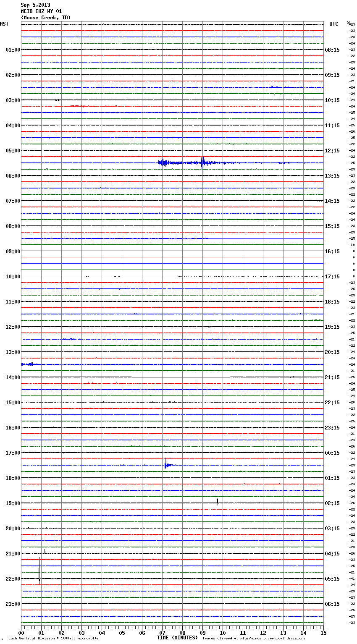Select the 10:15 UTC time label

click(332, 100)
